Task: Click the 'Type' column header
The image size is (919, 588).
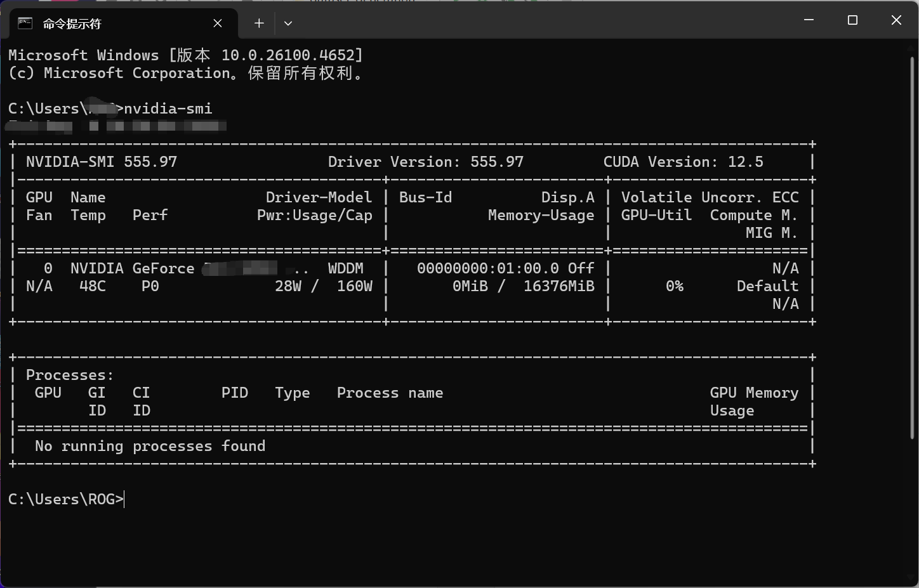Action: 293,393
